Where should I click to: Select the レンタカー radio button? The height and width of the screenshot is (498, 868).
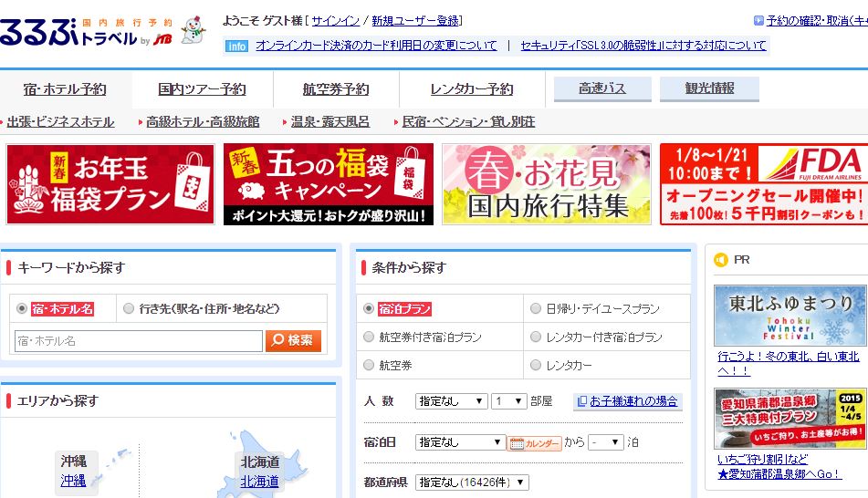[x=535, y=365]
